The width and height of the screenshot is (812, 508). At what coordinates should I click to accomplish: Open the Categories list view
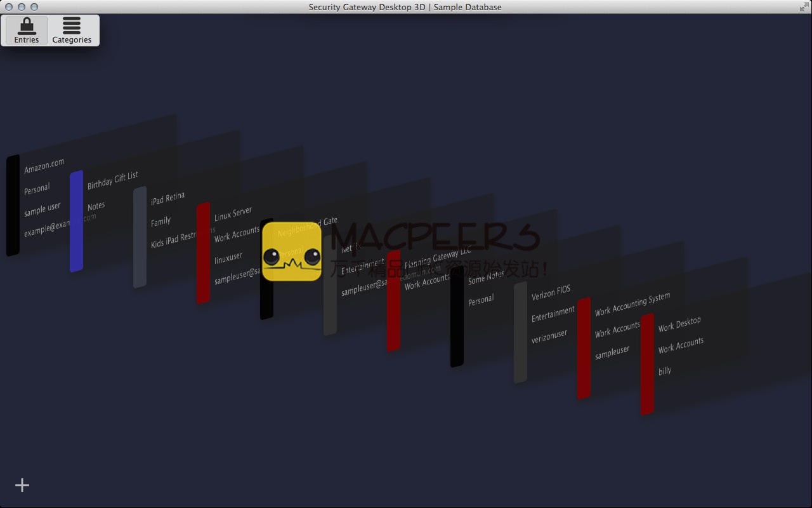point(72,30)
